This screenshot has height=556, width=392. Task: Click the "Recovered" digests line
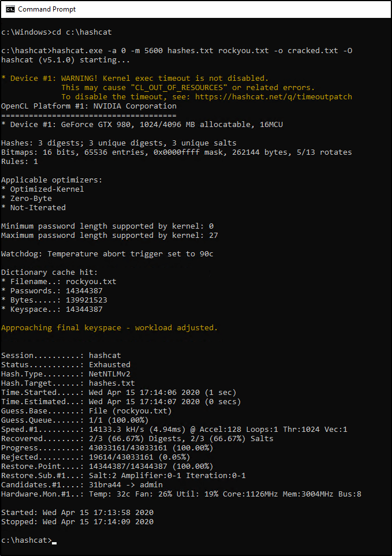[137, 439]
